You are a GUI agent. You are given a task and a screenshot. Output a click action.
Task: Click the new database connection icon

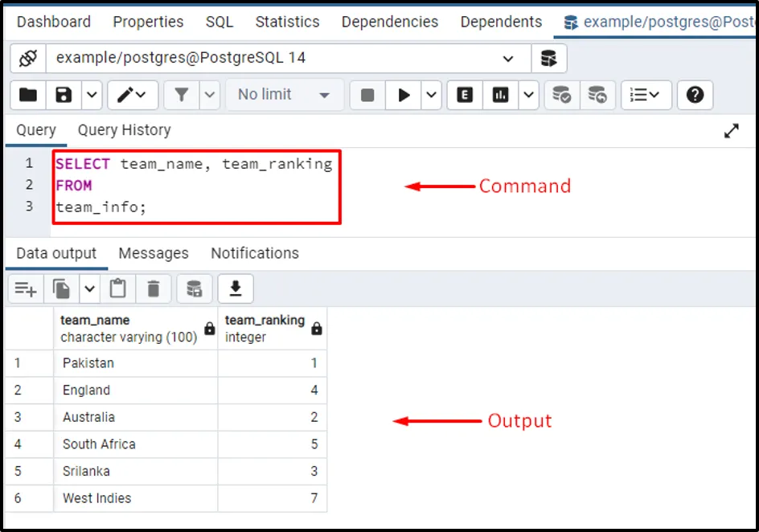click(548, 59)
